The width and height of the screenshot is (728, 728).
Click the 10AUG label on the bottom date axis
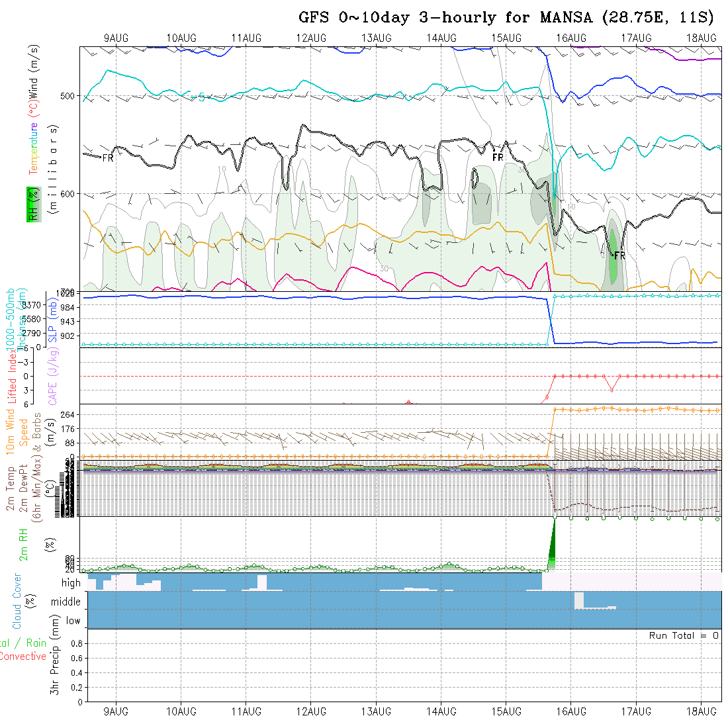tap(181, 711)
